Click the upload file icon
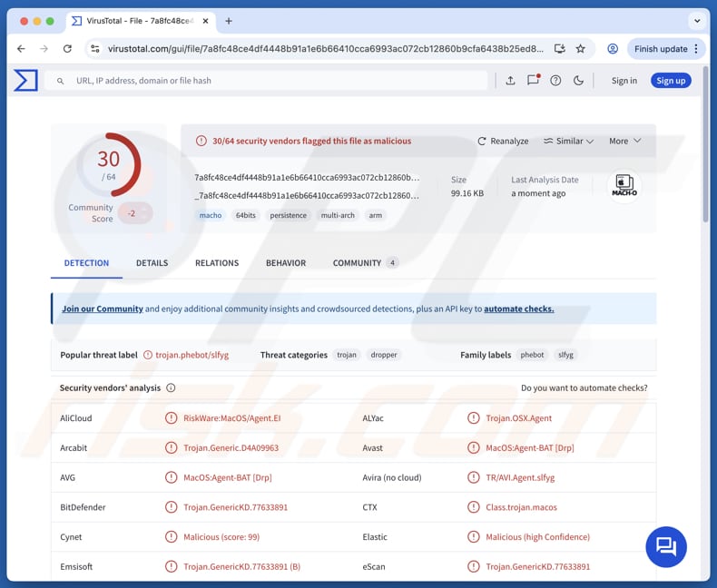This screenshot has height=588, width=717. pos(510,81)
